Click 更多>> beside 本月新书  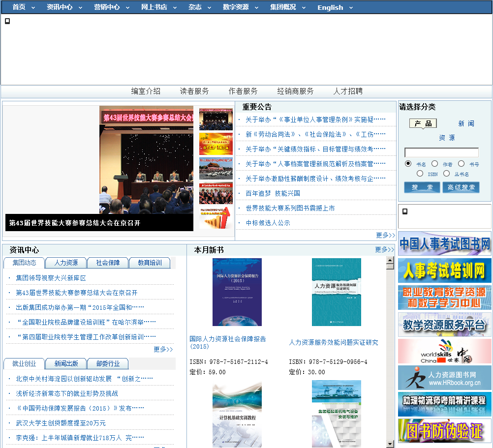(384, 249)
